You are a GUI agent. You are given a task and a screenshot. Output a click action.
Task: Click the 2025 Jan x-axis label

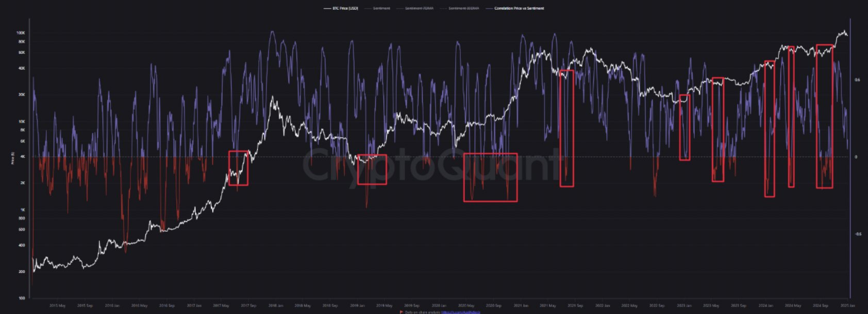pyautogui.click(x=848, y=306)
